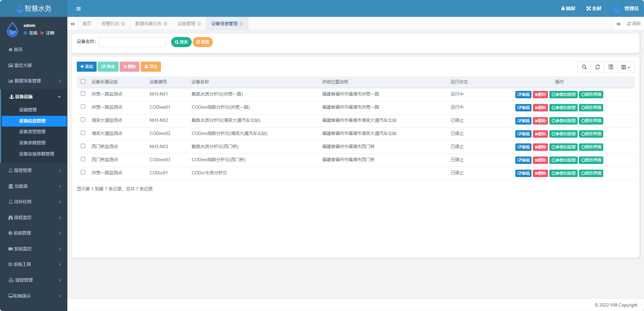Expand 报警管理 in the sidebar
Screen dimensions: 644x311
click(34, 170)
